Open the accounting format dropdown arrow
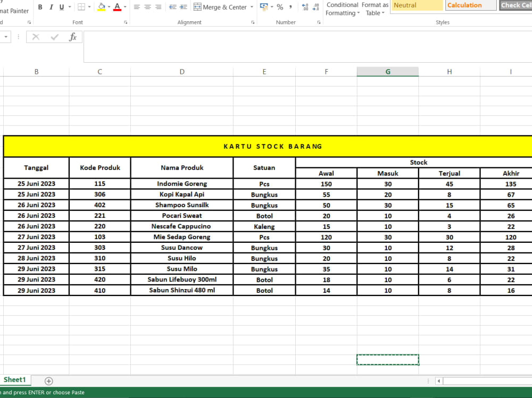The width and height of the screenshot is (532, 398). [272, 7]
